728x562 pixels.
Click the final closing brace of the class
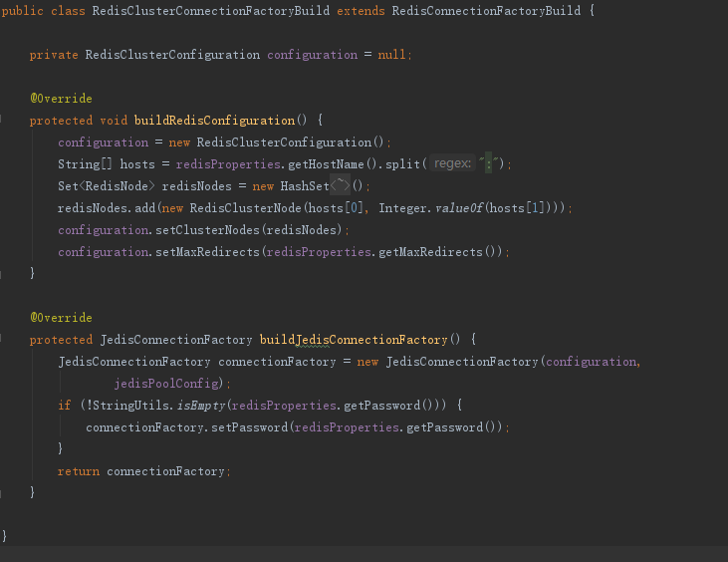[x=4, y=535]
